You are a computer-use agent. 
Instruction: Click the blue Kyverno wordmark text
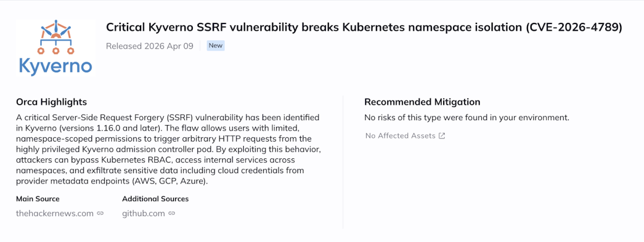(x=55, y=66)
